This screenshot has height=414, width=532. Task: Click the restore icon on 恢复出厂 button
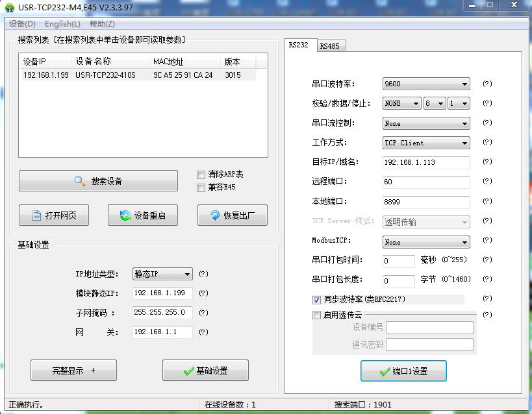[x=215, y=215]
